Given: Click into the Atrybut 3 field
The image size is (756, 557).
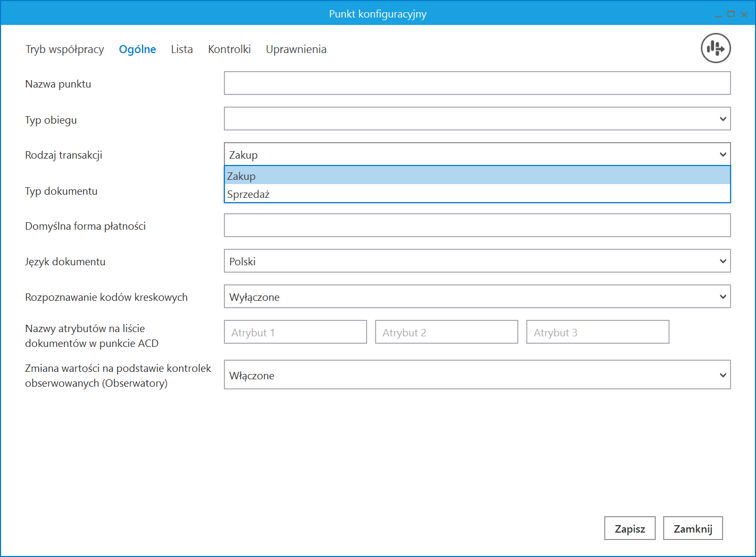Looking at the screenshot, I should pyautogui.click(x=597, y=332).
